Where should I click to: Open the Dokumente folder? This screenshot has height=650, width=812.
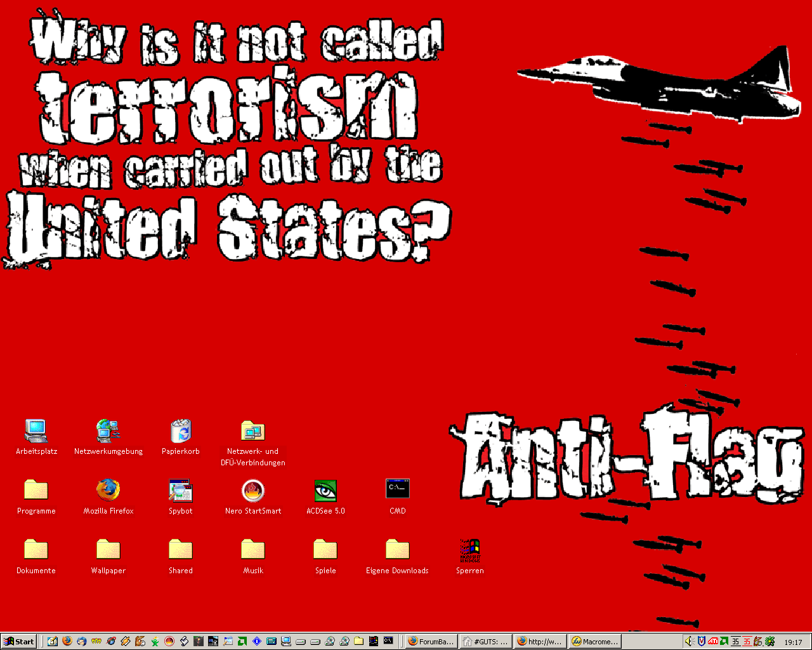click(36, 557)
